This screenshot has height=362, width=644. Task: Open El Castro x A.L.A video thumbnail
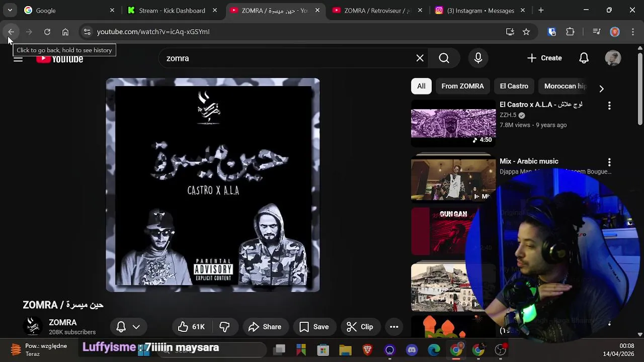(x=453, y=124)
